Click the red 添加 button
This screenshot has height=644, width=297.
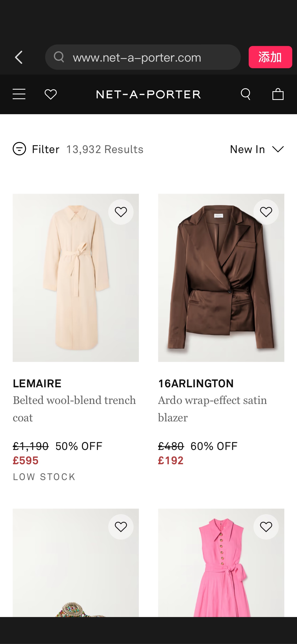(x=270, y=57)
